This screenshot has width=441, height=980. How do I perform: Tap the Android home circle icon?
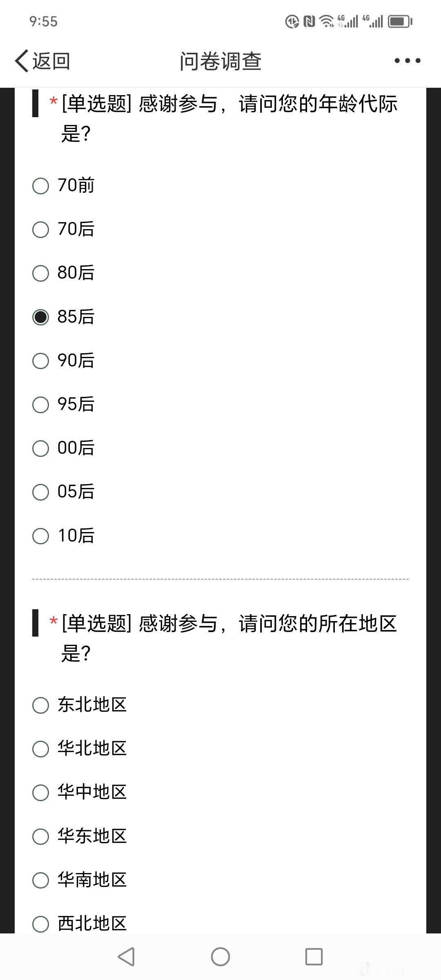(x=220, y=957)
